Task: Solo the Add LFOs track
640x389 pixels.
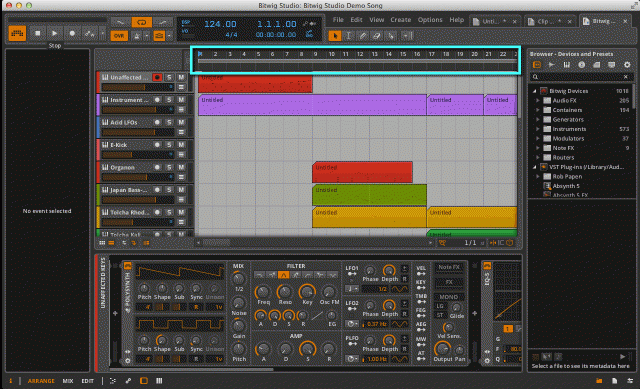Action: tap(169, 122)
